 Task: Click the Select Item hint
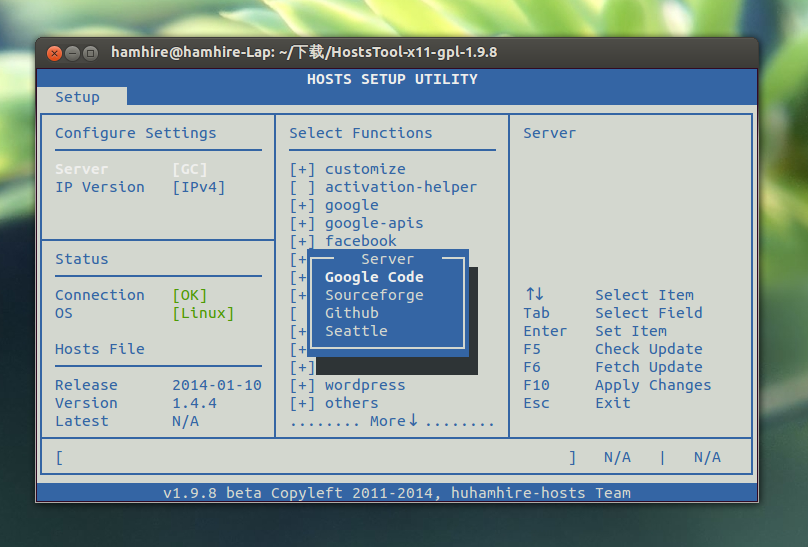[645, 295]
